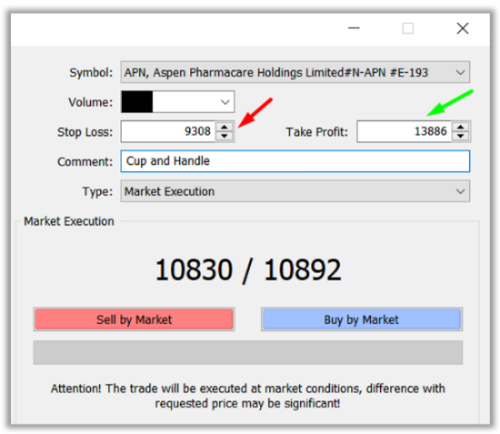Viewport: 500px width, 434px height.
Task: Click Sell by Market button
Action: (134, 319)
